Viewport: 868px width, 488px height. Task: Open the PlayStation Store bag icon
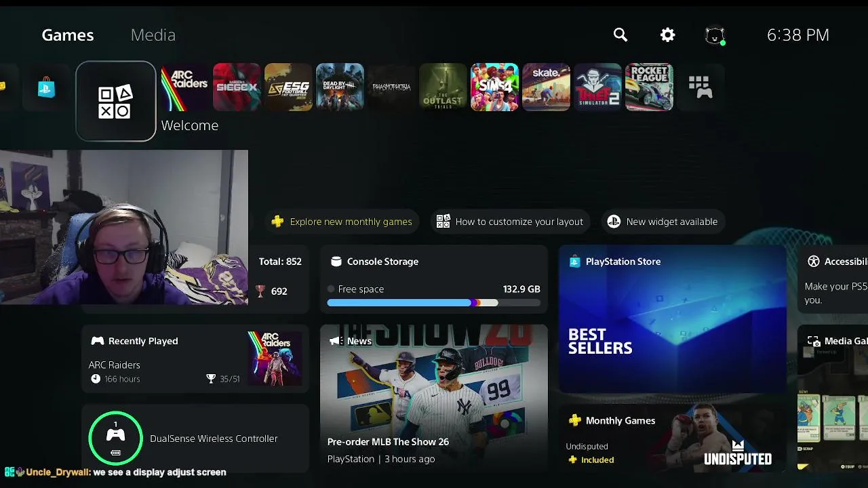[x=46, y=87]
